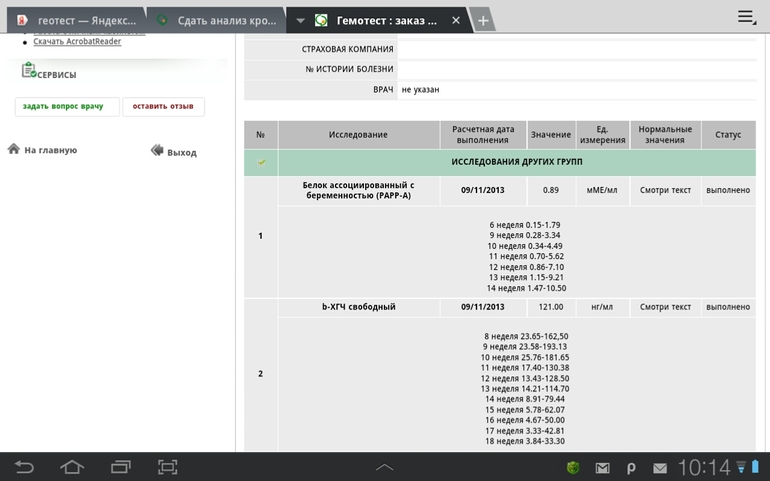
Task: Click задать вопрос врачу button
Action: (66, 107)
